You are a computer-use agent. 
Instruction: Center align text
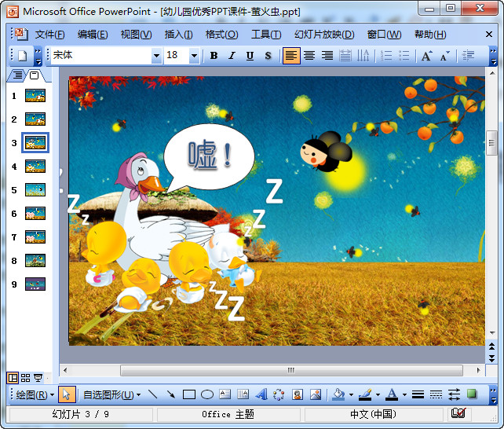click(309, 56)
